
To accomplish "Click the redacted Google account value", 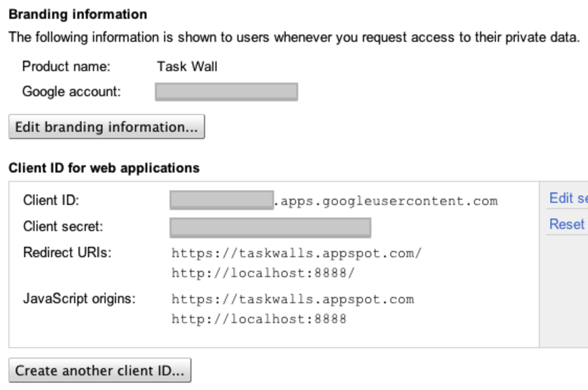I will click(226, 92).
